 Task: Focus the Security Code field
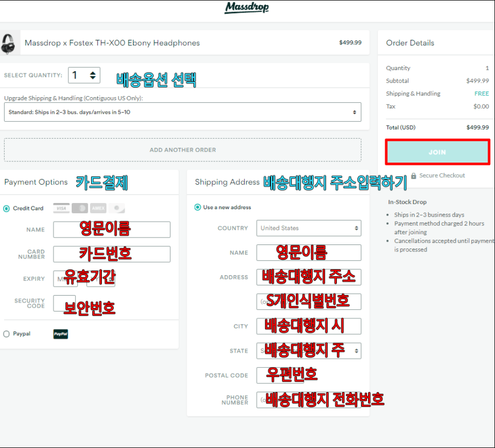pyautogui.click(x=64, y=303)
